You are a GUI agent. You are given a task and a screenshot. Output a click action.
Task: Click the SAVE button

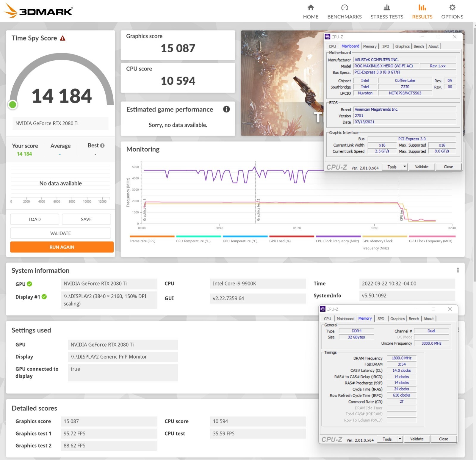point(86,219)
